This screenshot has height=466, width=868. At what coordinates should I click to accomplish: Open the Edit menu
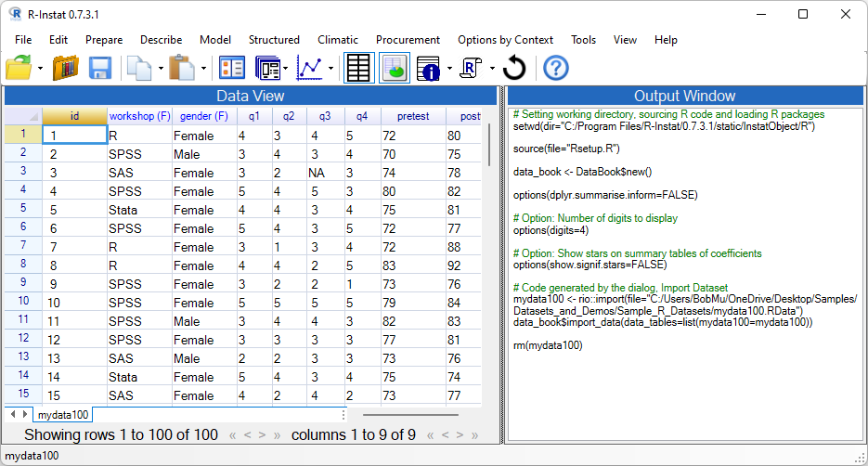[58, 40]
